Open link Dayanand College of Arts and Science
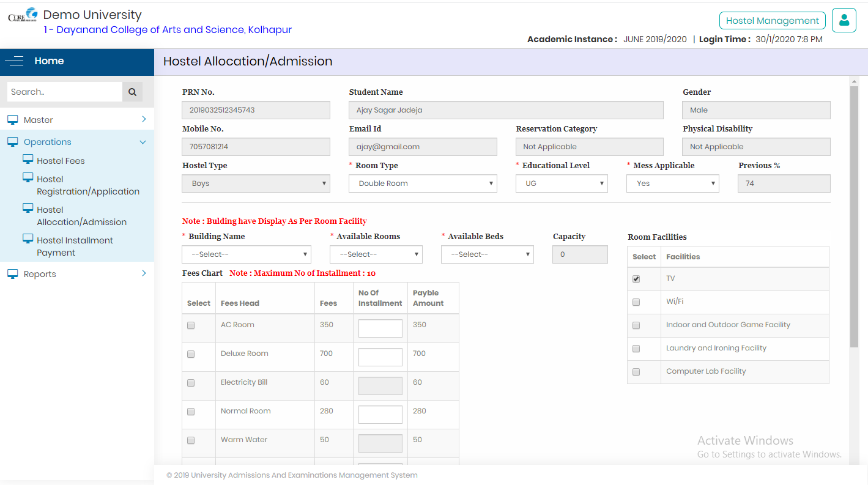The image size is (868, 485). (166, 29)
